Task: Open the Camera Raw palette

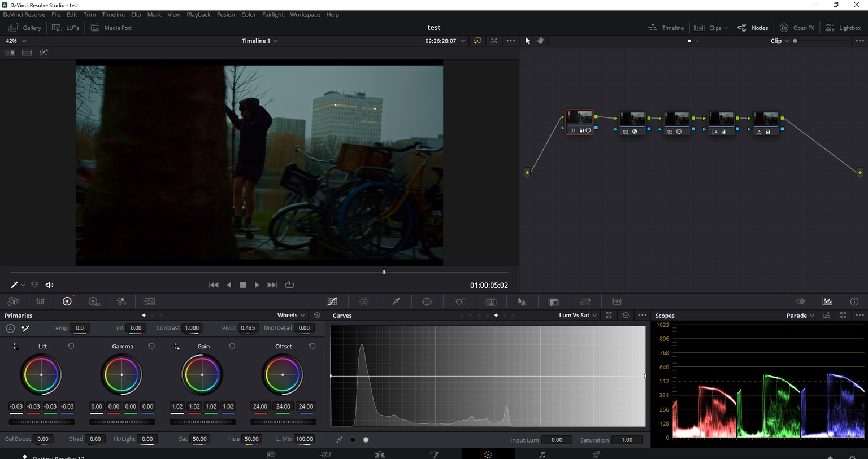Action: tap(14, 301)
